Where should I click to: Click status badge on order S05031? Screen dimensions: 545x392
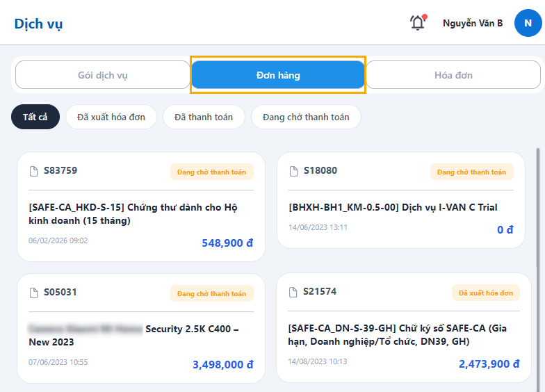[x=211, y=293]
